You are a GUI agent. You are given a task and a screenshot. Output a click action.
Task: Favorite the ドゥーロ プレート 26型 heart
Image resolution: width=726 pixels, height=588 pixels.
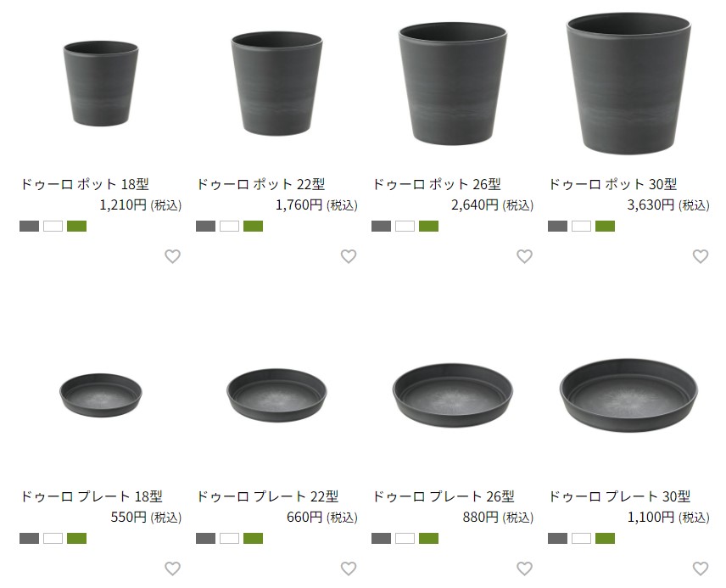pos(525,568)
